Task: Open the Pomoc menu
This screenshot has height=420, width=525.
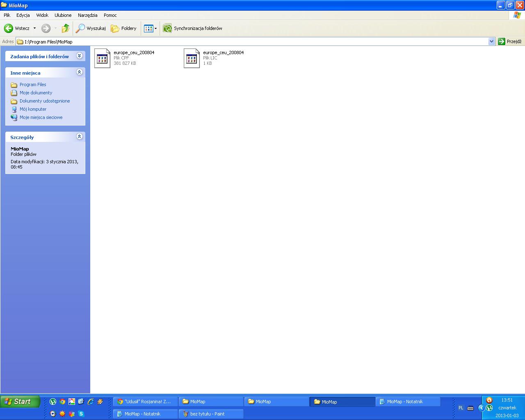Action: [110, 15]
